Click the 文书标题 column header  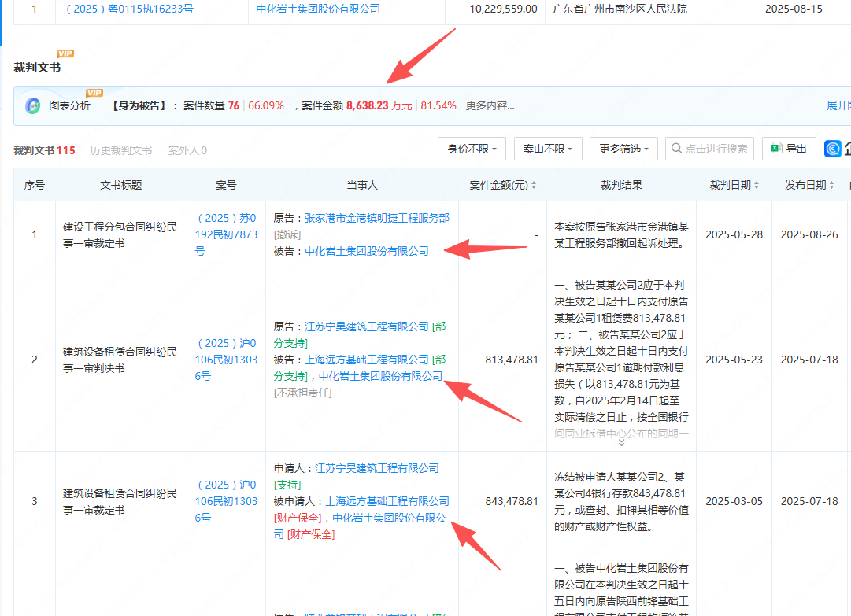121,186
